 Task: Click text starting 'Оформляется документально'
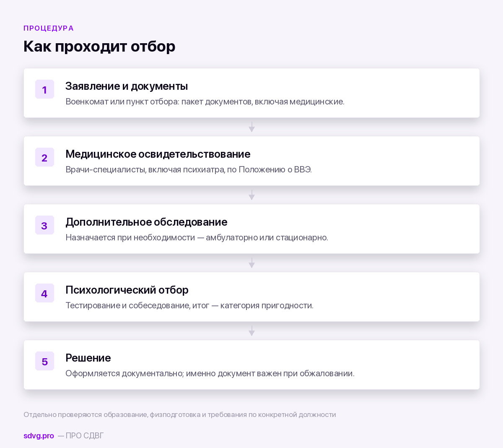point(210,373)
